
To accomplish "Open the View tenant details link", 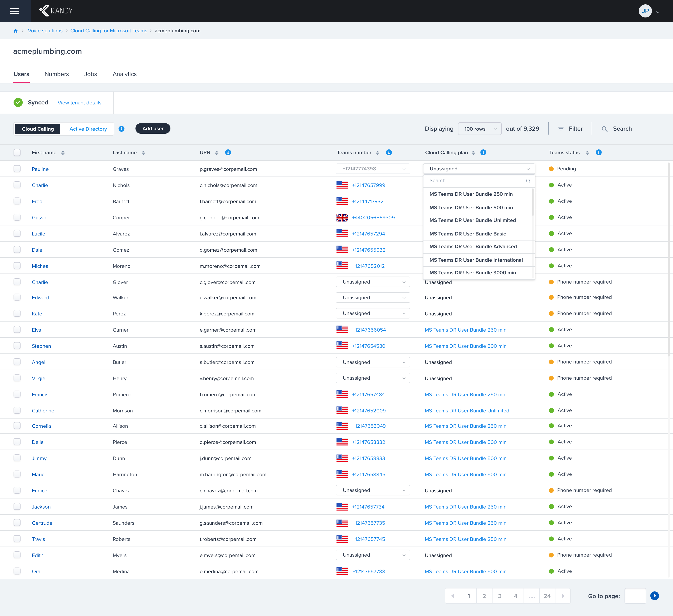I will [x=80, y=103].
